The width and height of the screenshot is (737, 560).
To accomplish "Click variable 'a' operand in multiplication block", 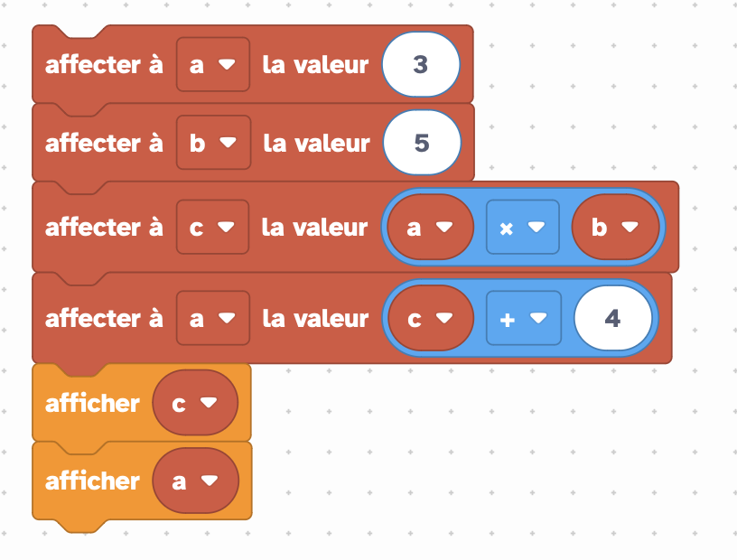I will pyautogui.click(x=430, y=227).
